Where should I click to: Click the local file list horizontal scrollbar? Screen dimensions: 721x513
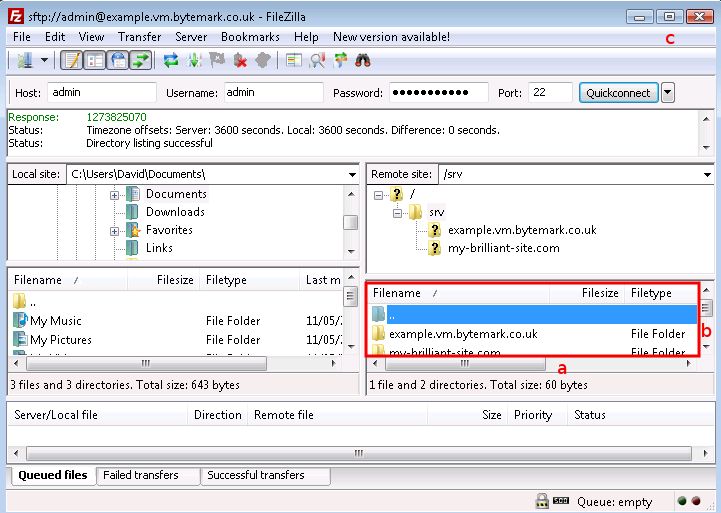(x=146, y=364)
